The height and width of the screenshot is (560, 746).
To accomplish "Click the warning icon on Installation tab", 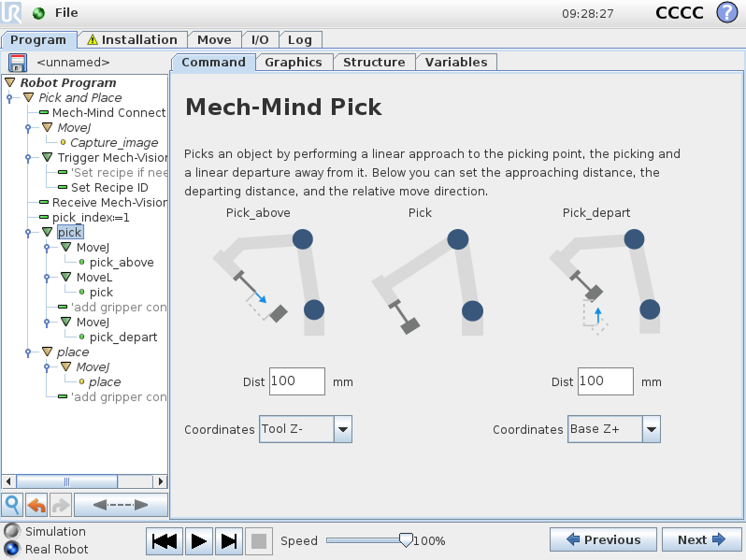I will click(93, 39).
